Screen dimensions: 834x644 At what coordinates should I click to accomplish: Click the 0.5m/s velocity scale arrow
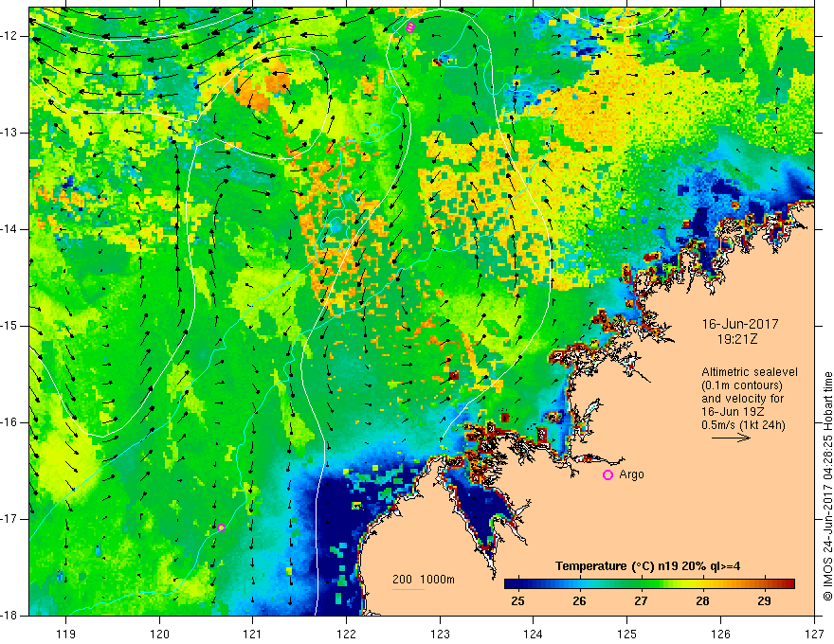(731, 438)
